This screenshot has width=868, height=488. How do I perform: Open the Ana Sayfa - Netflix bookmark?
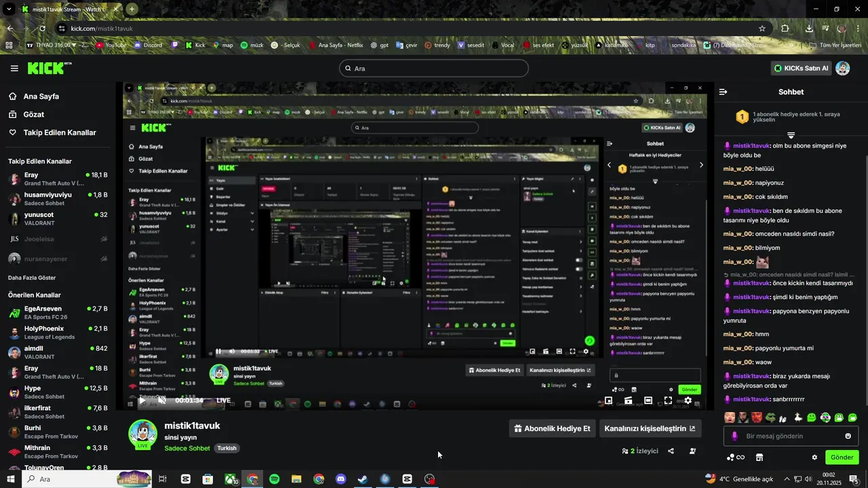[335, 45]
